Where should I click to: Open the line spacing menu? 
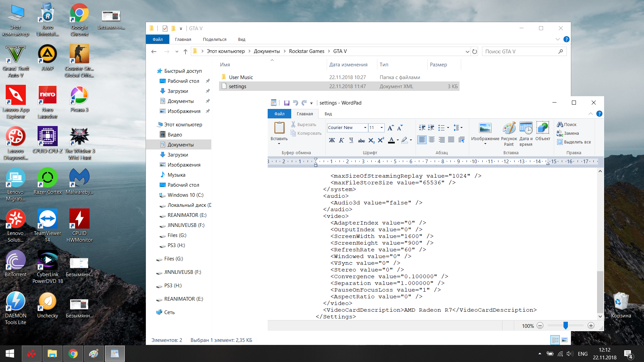pyautogui.click(x=458, y=128)
